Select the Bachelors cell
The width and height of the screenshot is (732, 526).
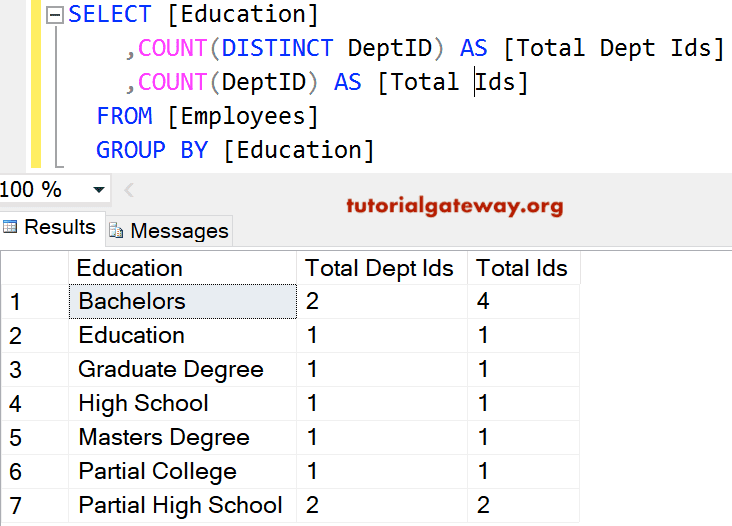pyautogui.click(x=183, y=302)
